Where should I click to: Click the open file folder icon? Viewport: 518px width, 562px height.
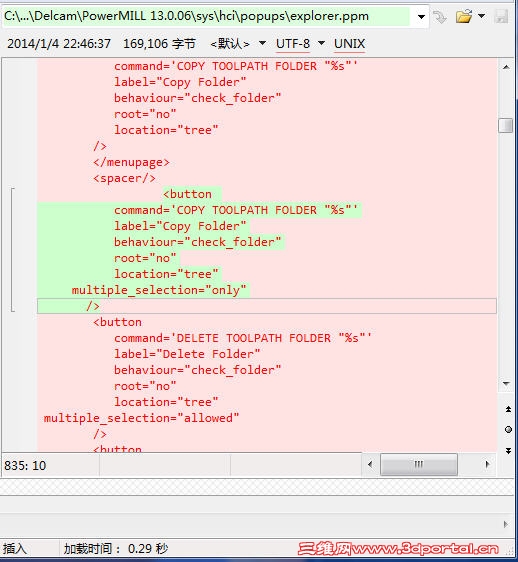[x=464, y=16]
